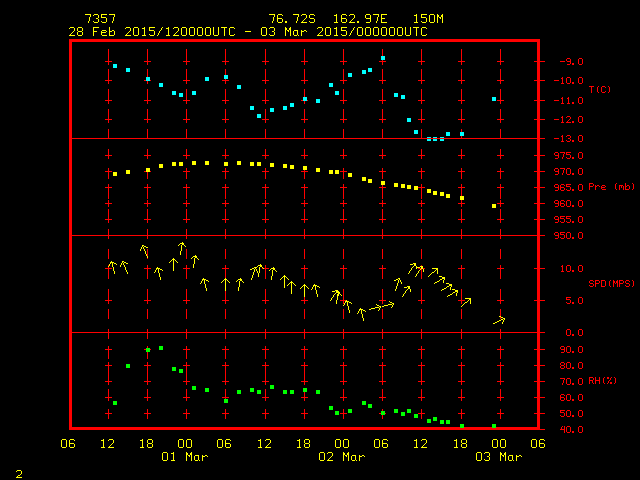Click the '960.0' pressure axis value
This screenshot has height=480, width=640.
pos(569,203)
